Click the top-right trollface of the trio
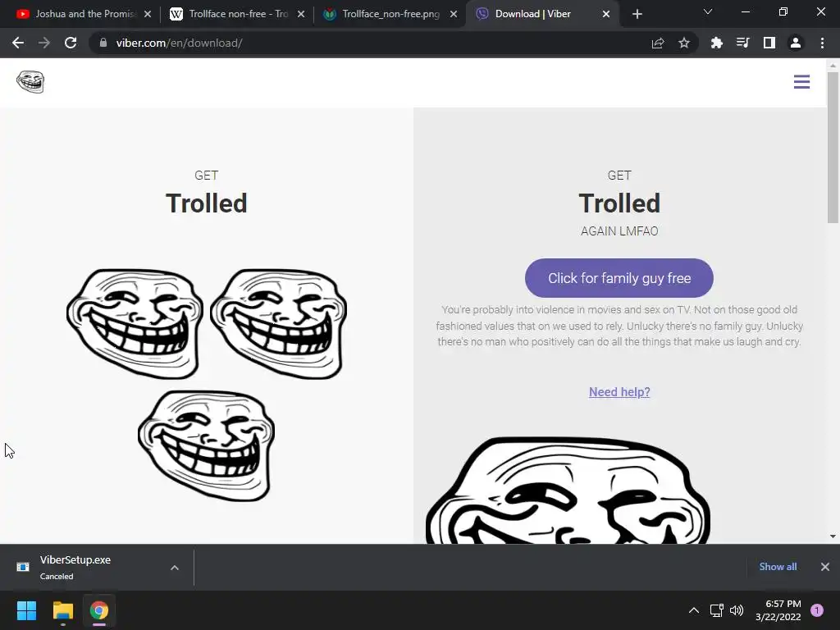Viewport: 840px width, 630px height. 278,323
